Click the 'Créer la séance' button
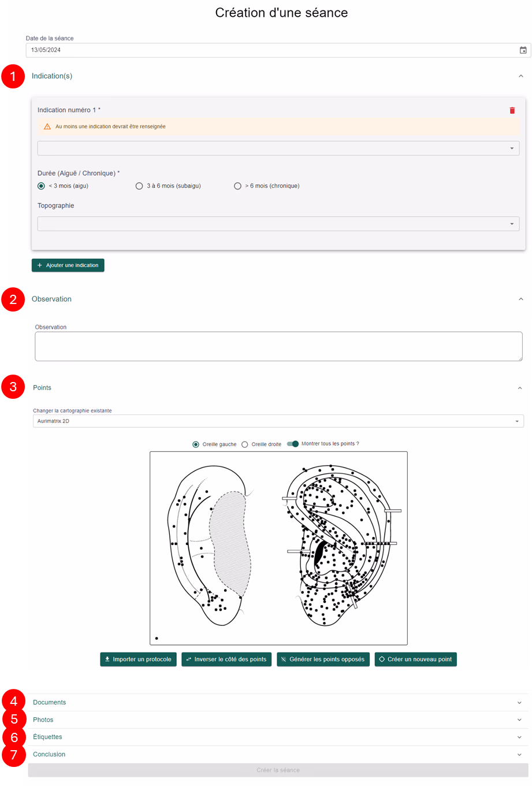This screenshot has height=786, width=532. click(278, 770)
